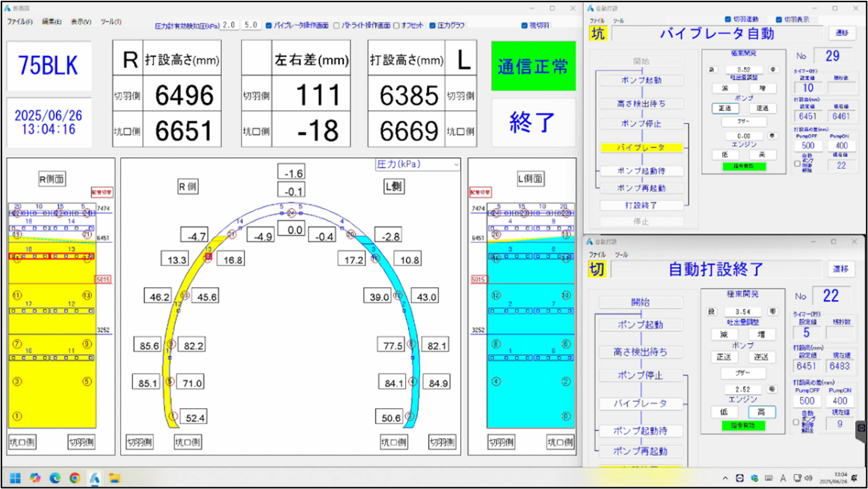Image resolution: width=868 pixels, height=489 pixels.
Task: Launch Google Chrome from the taskbar
Action: click(75, 477)
